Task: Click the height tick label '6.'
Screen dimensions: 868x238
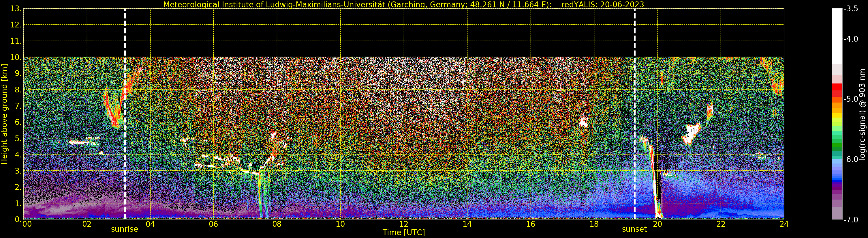Action: coord(18,122)
